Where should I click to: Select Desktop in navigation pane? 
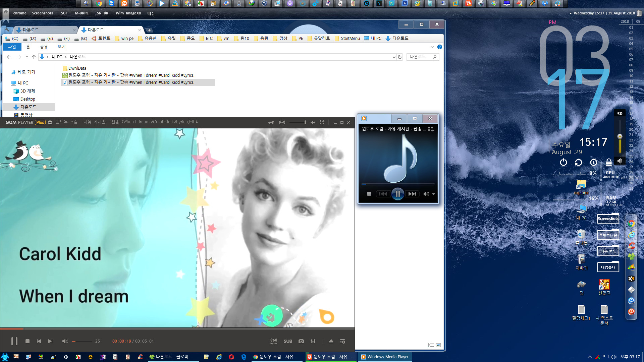pyautogui.click(x=24, y=99)
